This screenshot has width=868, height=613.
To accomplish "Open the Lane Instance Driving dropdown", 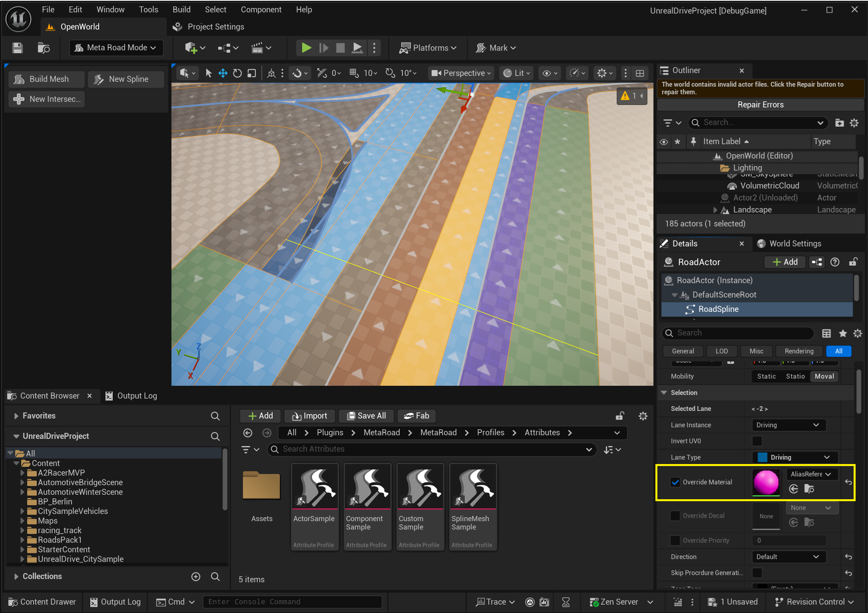I will click(x=788, y=425).
